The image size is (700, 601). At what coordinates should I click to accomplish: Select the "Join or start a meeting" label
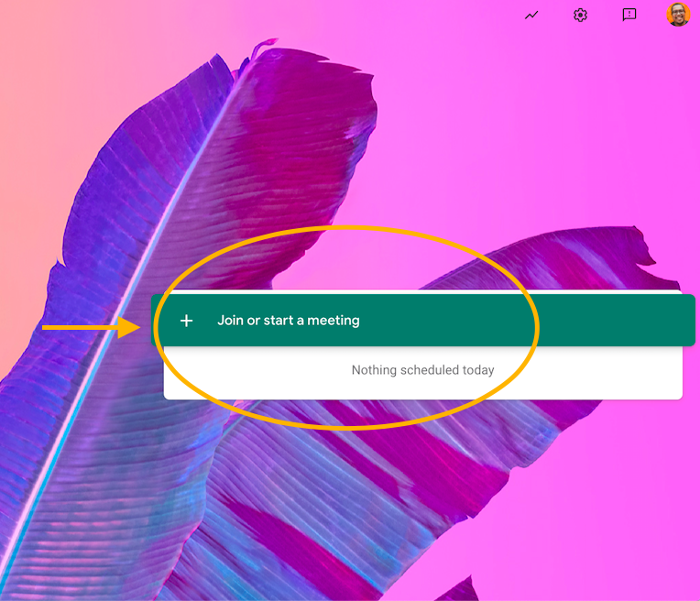pos(288,321)
